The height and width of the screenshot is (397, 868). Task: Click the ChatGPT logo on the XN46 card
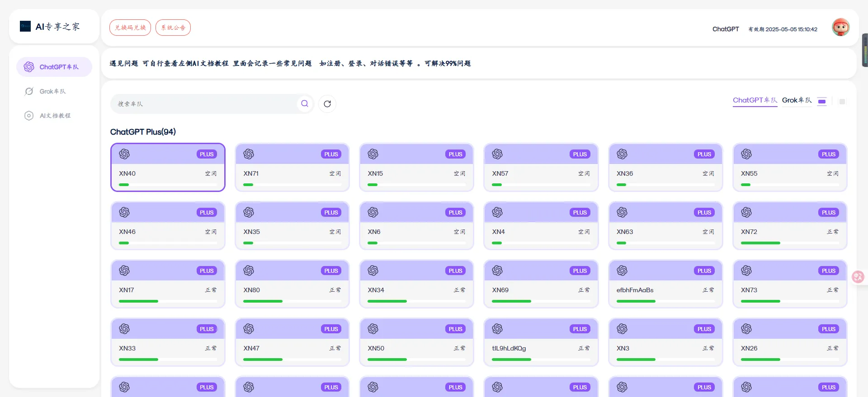coord(124,212)
